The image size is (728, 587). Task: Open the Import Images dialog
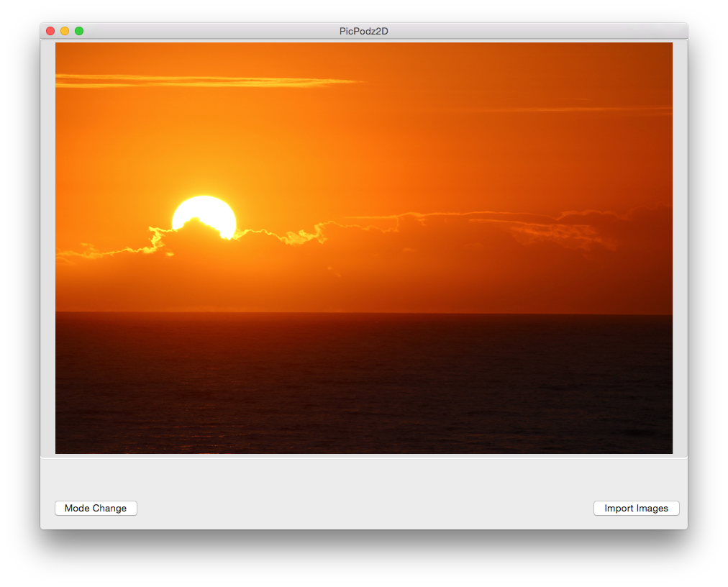(636, 508)
